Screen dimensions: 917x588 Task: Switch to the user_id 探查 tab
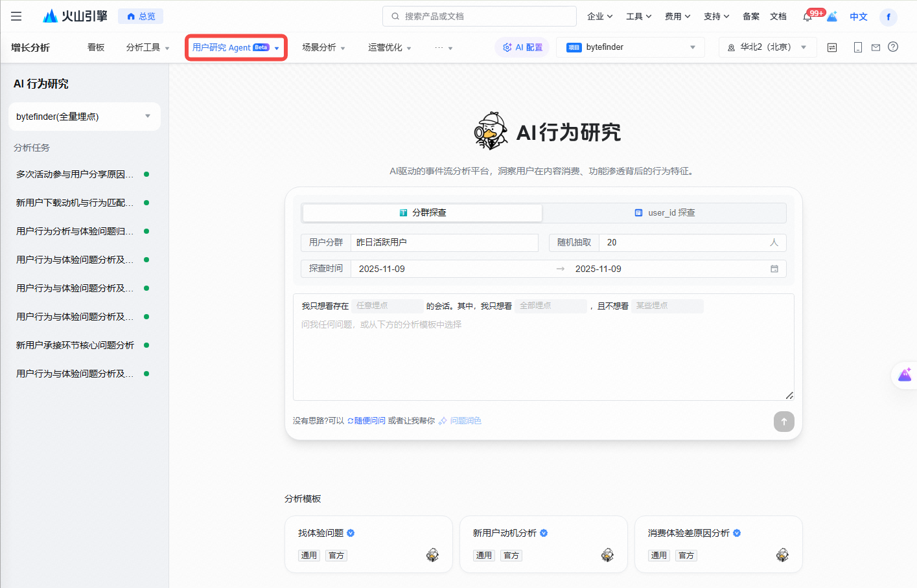(x=664, y=212)
